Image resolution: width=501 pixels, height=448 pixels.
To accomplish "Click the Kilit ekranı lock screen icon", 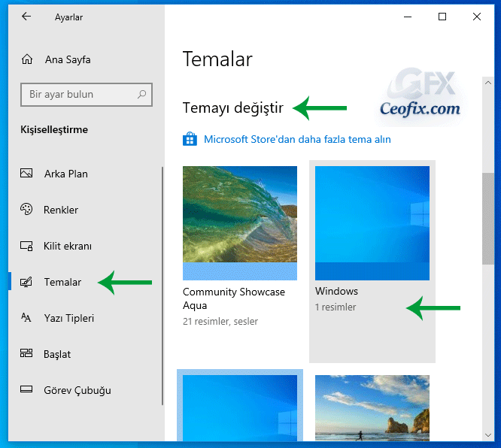I will (26, 246).
